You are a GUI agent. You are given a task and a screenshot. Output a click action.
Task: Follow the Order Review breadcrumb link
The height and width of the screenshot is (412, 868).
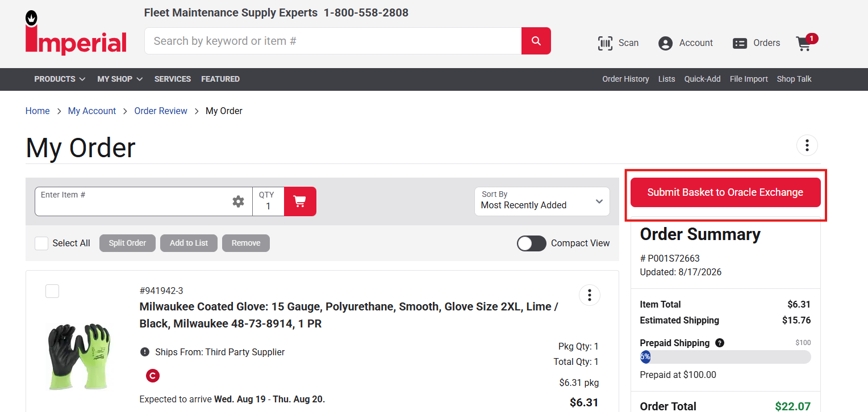click(161, 111)
